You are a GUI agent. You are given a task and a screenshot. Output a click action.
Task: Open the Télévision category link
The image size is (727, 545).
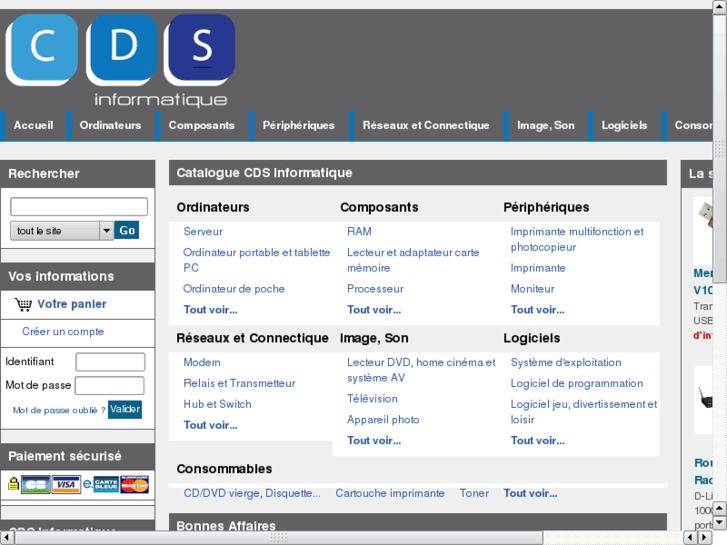tap(372, 399)
